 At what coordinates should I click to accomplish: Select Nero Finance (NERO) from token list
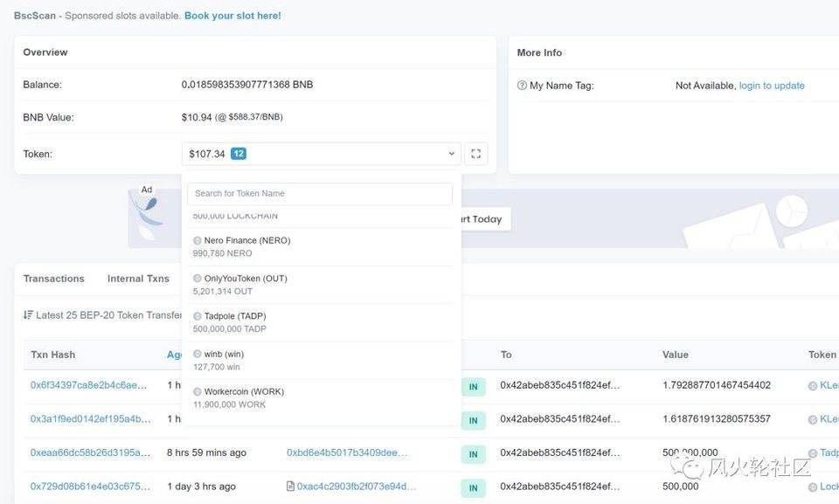click(x=246, y=240)
